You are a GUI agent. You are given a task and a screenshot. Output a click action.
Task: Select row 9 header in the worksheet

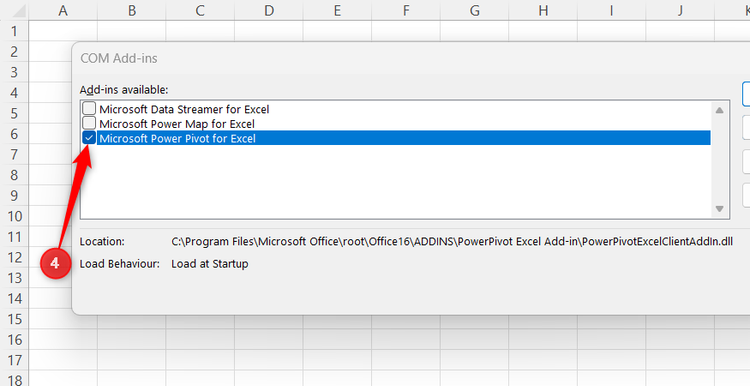(x=14, y=196)
